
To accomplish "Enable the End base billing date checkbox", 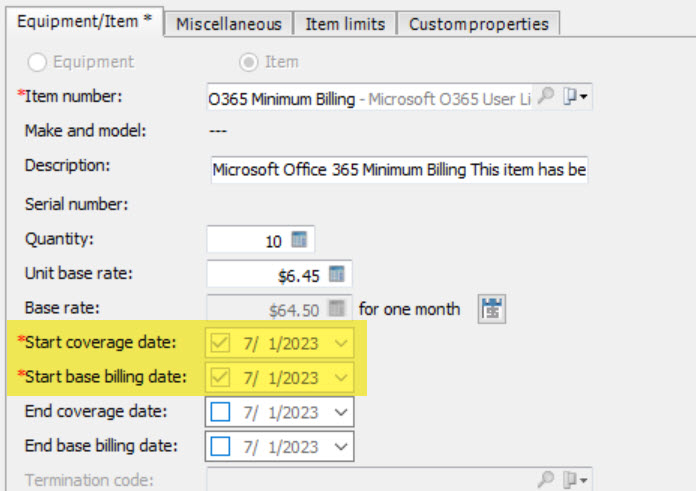I will click(220, 446).
